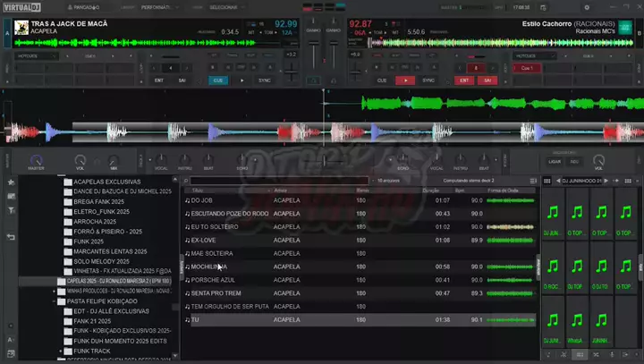
Task: Click loop SAI on the left deck
Action: 182,80
